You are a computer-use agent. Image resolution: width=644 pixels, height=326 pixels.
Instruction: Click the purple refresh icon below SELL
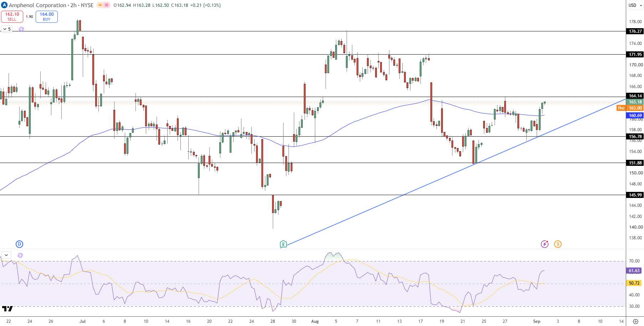pos(21,29)
